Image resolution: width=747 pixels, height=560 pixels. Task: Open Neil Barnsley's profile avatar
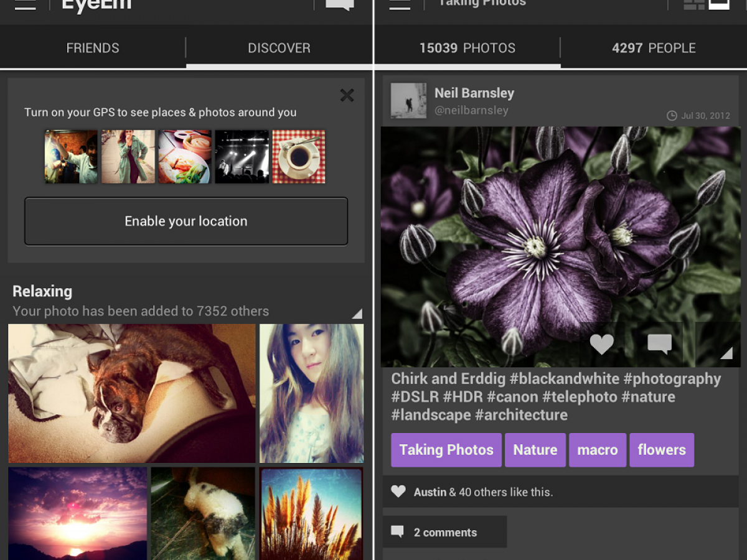point(408,101)
